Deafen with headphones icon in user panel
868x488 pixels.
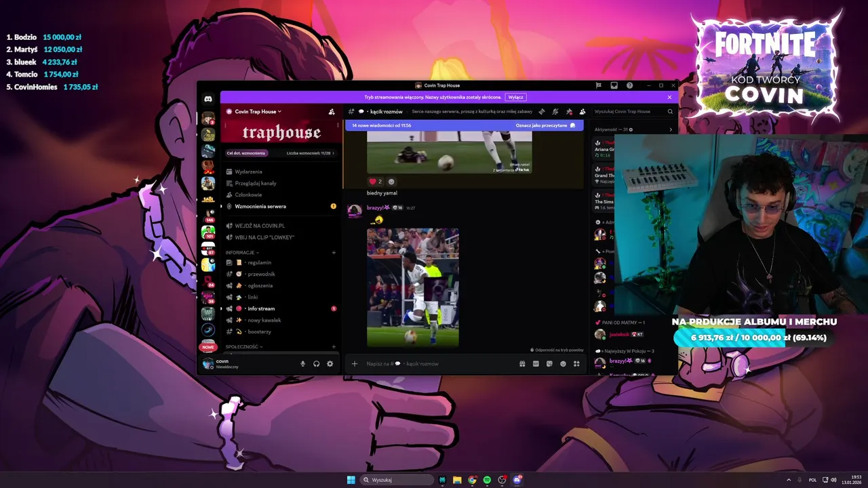tap(316, 364)
